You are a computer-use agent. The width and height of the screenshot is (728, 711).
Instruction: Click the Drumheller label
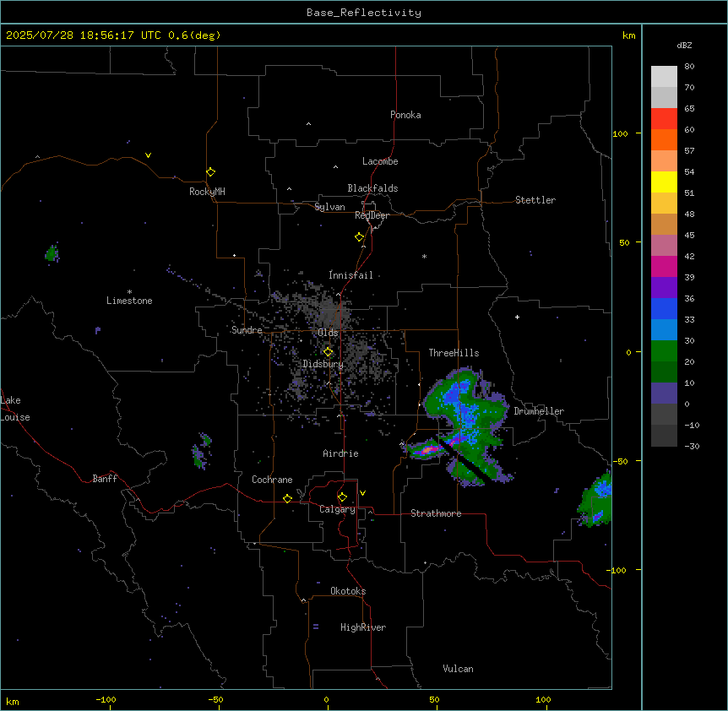pos(539,411)
